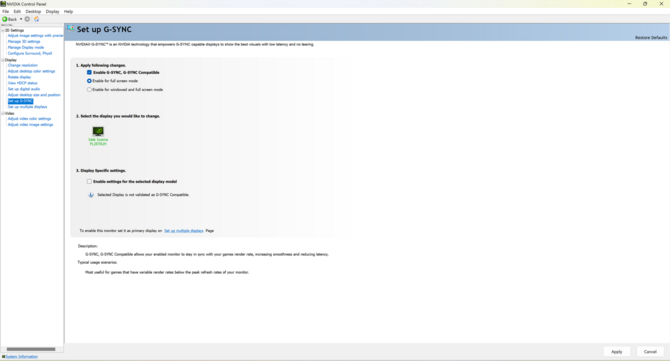This screenshot has width=670, height=361.
Task: Open Adjust image settings with preview
Action: [35, 35]
